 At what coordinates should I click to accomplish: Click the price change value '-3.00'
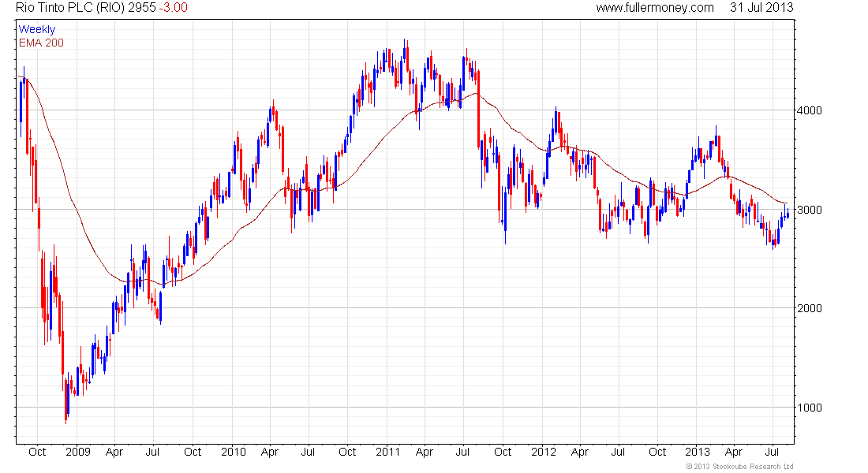pyautogui.click(x=174, y=8)
